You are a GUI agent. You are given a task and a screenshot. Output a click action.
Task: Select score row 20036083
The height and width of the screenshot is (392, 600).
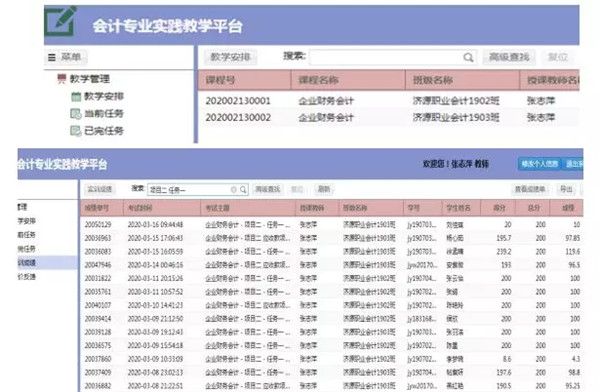(x=331, y=252)
